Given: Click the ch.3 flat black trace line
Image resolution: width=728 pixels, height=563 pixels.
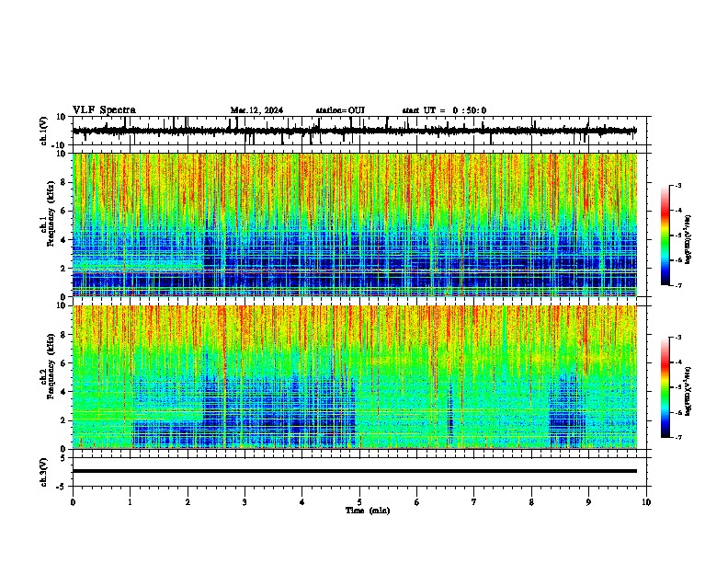Looking at the screenshot, I should [x=355, y=471].
